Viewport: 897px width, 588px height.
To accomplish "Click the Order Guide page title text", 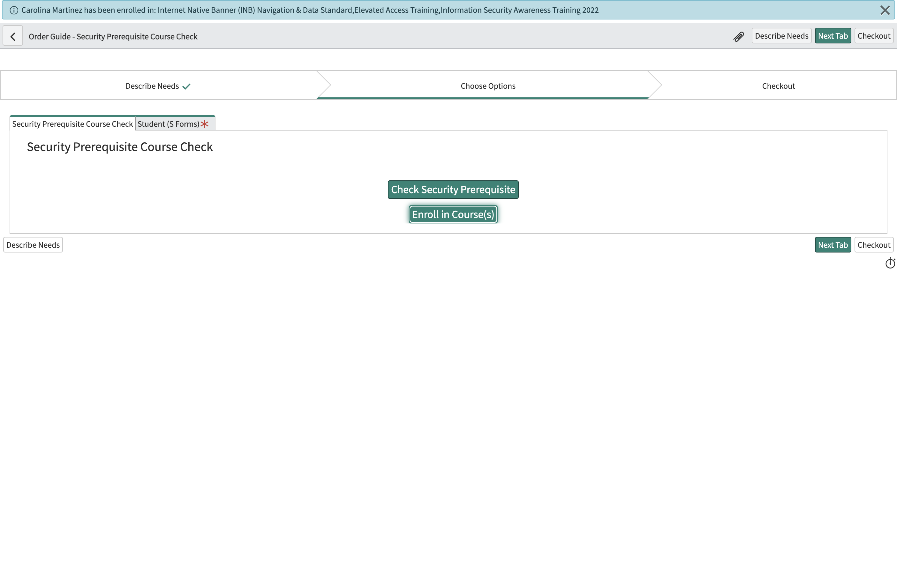I will pyautogui.click(x=113, y=37).
